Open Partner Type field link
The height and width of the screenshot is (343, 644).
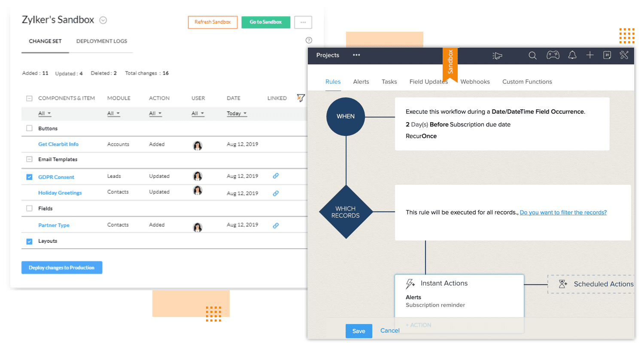tap(54, 225)
